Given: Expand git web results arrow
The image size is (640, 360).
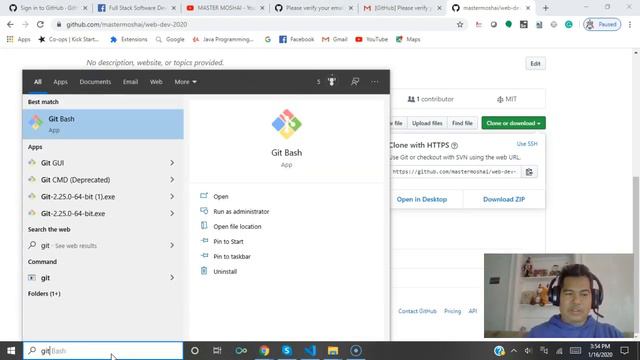Looking at the screenshot, I should 172,245.
